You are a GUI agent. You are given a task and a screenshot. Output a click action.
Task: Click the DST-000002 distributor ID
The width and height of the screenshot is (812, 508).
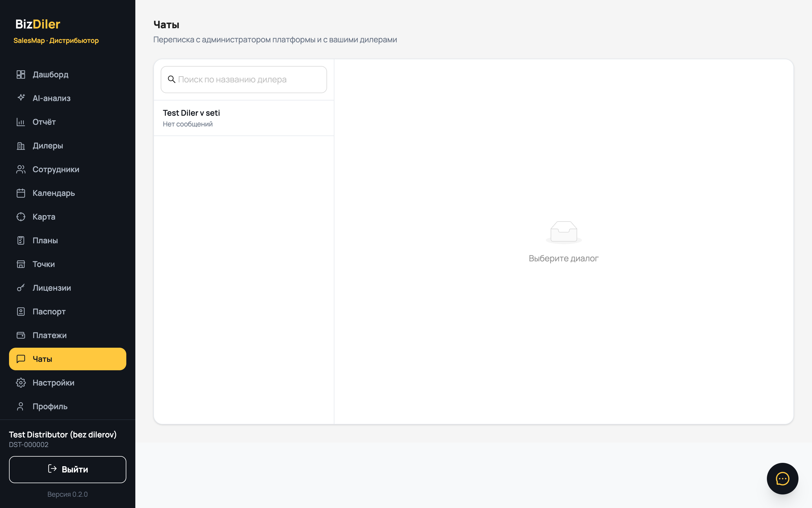tap(29, 444)
